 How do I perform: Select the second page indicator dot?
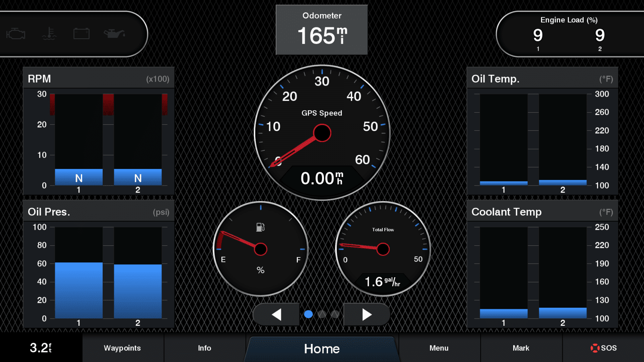click(322, 314)
